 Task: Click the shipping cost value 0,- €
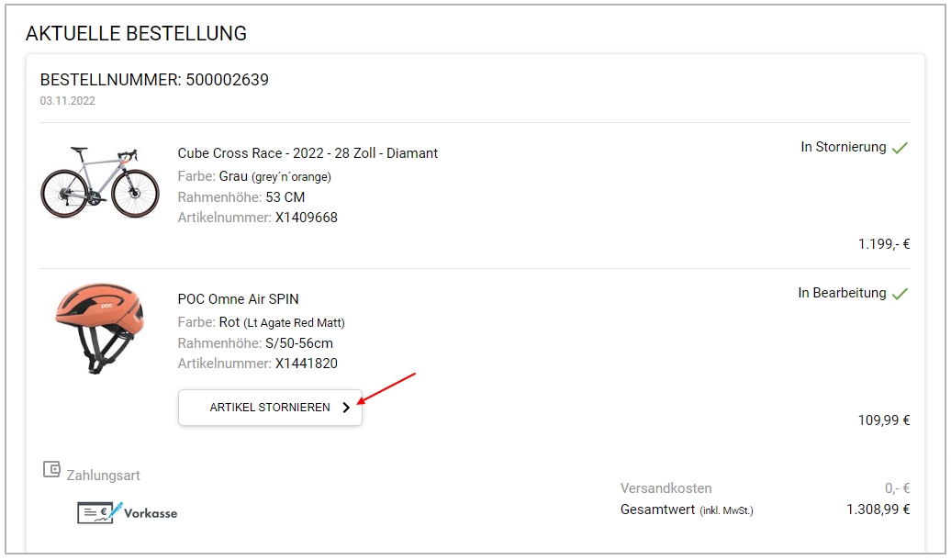(x=897, y=488)
